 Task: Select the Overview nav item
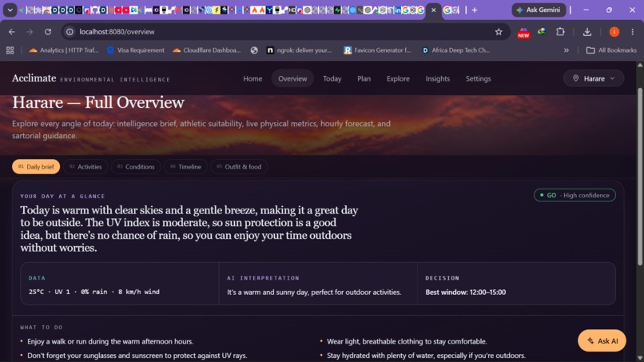(x=292, y=78)
